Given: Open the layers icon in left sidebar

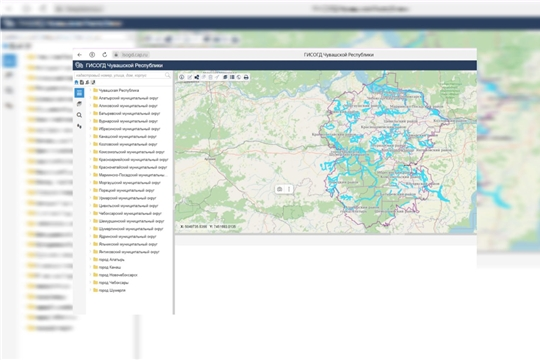Looking at the screenshot, I should click(x=79, y=104).
